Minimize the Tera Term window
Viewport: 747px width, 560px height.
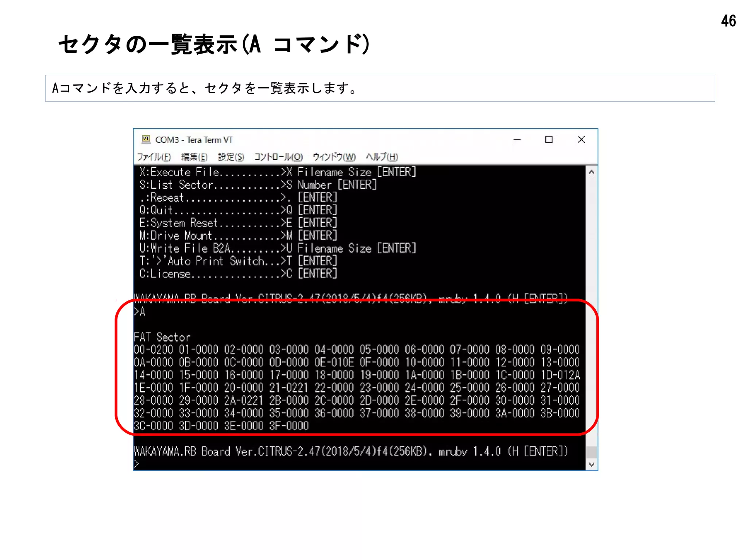coord(517,140)
